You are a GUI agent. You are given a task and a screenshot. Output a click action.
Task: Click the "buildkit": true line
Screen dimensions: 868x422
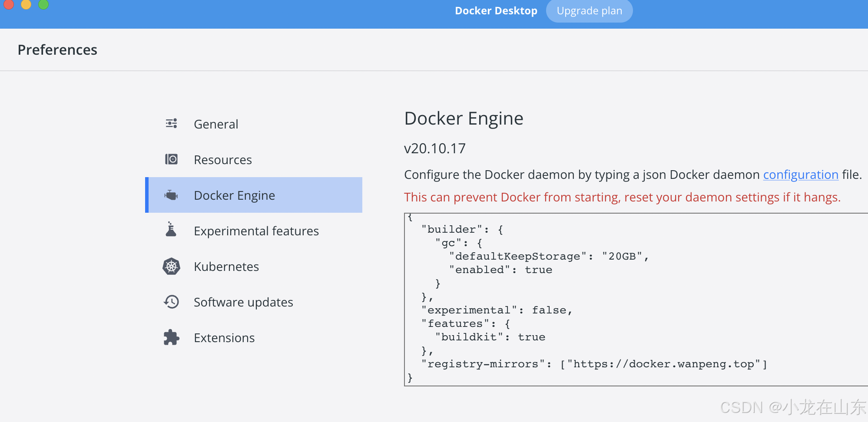pos(490,337)
